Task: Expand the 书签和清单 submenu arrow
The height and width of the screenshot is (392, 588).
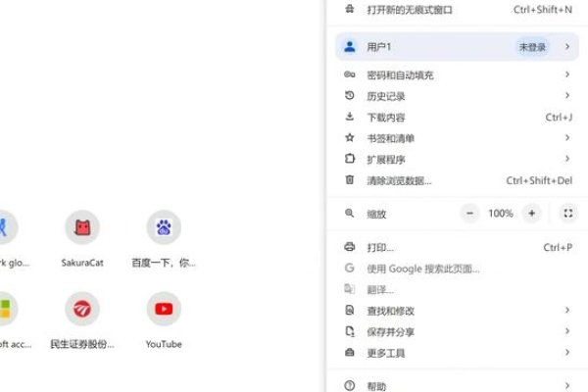Action: point(567,137)
